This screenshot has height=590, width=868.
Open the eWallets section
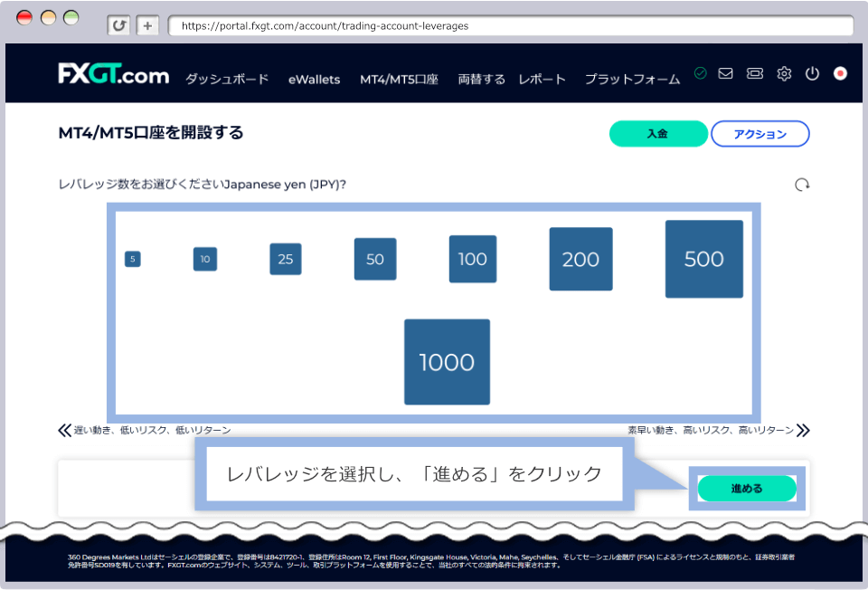[314, 80]
